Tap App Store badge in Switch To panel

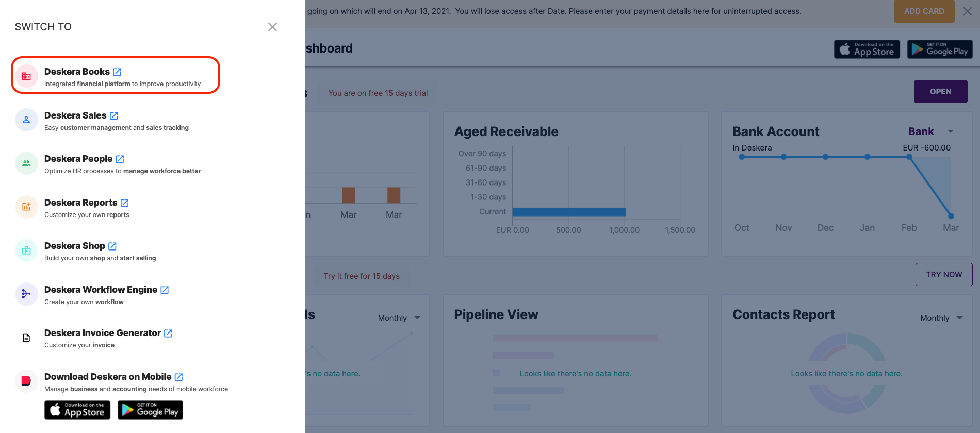pos(77,410)
